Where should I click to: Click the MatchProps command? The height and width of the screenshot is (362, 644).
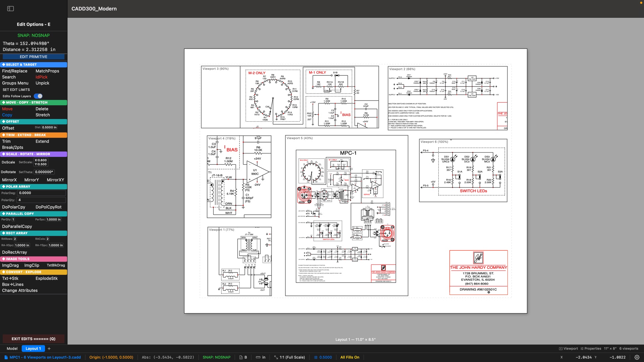47,71
